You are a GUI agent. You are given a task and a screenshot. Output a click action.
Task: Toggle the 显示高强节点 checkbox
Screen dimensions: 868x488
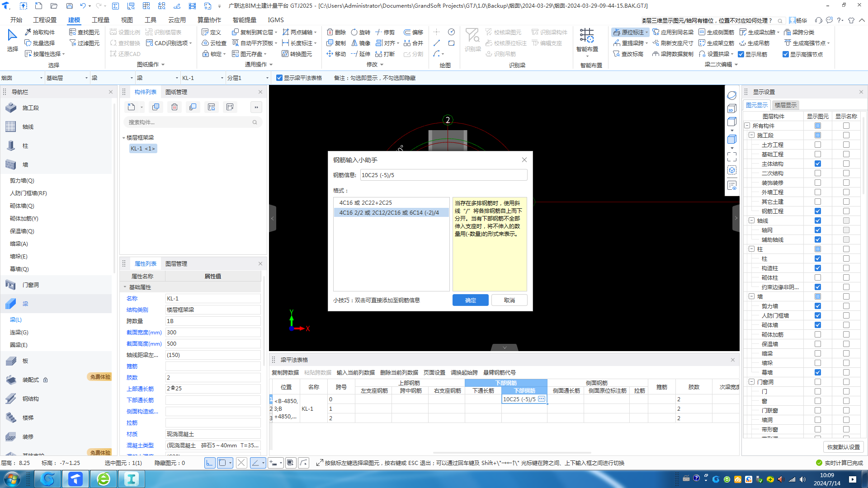pos(786,54)
